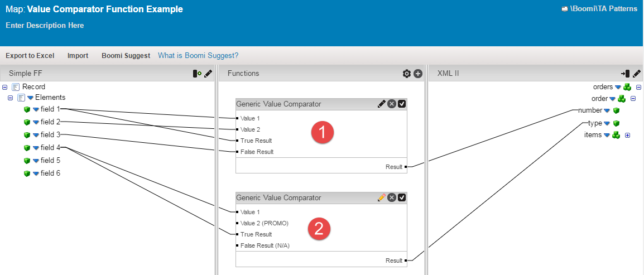Open the What is Boomi Suggest? link
The image size is (644, 275).
198,56
